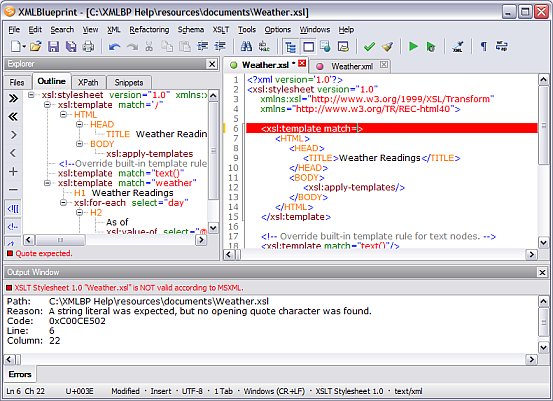Click the NOT valid according to MSXML message
The height and width of the screenshot is (401, 553).
click(x=128, y=288)
